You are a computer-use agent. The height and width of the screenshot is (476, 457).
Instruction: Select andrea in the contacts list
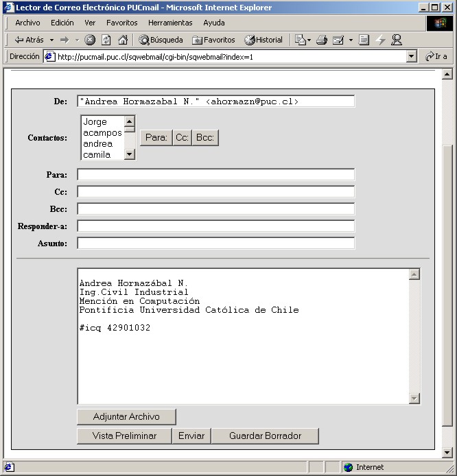pyautogui.click(x=103, y=143)
